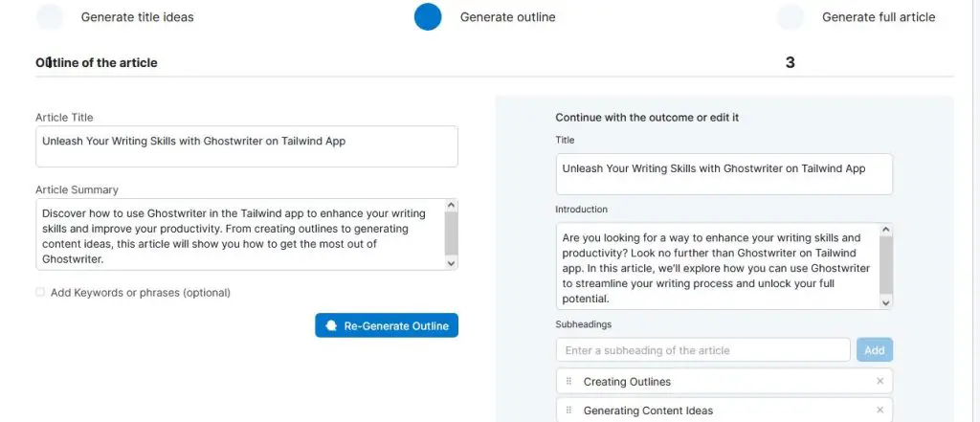
Task: Click the Re-Generate Outline button
Action: [x=387, y=325]
